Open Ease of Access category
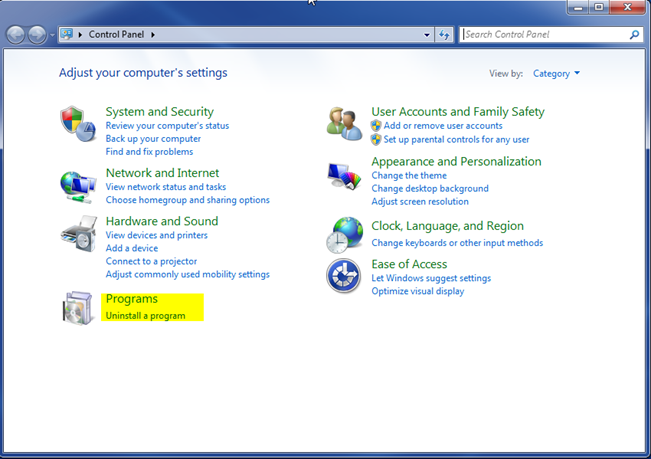The image size is (651, 459). pos(409,264)
